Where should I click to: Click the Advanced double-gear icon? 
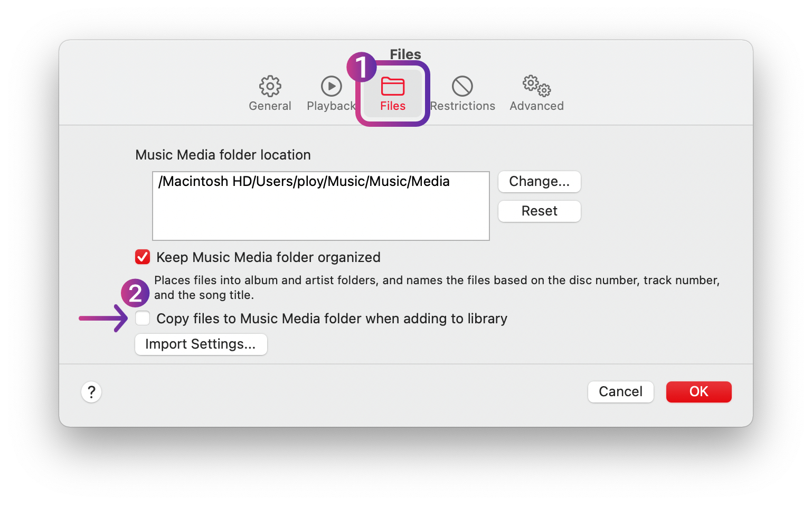(536, 86)
